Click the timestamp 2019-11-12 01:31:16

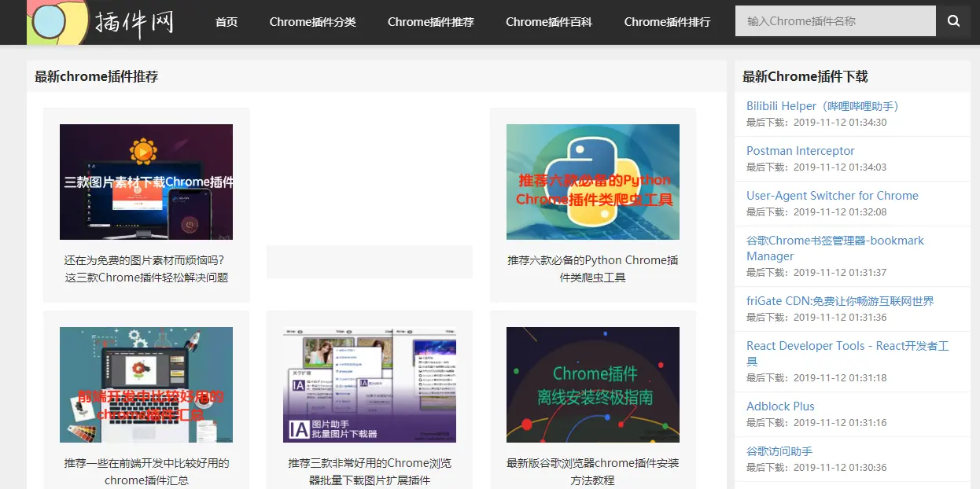[840, 423]
